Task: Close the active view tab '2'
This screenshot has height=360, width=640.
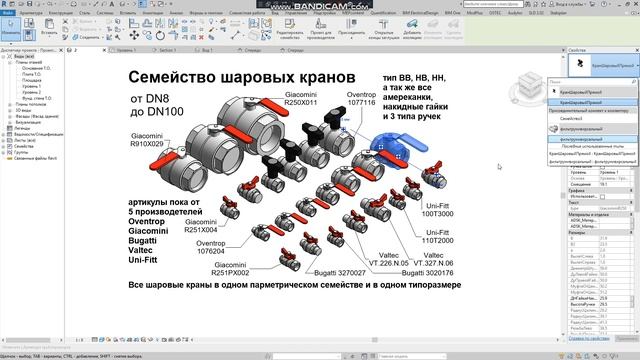Action: [104, 50]
